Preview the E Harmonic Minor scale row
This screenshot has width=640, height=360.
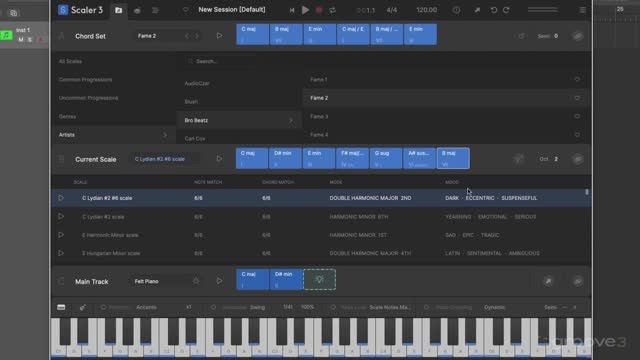61,235
